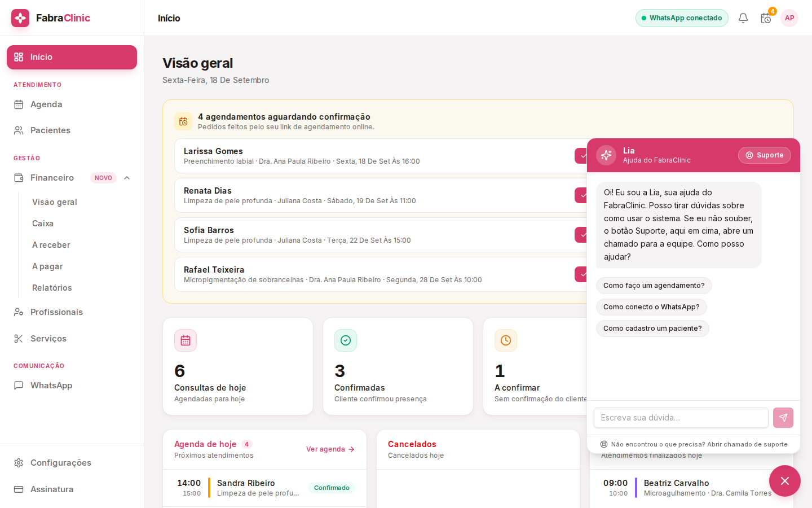Click the Consultas de hoje calendar icon

[186, 340]
